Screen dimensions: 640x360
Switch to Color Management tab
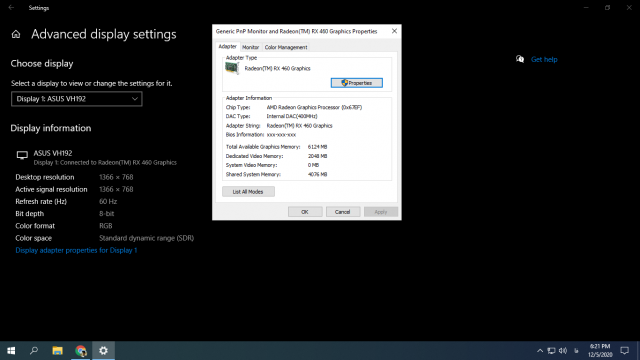(286, 47)
